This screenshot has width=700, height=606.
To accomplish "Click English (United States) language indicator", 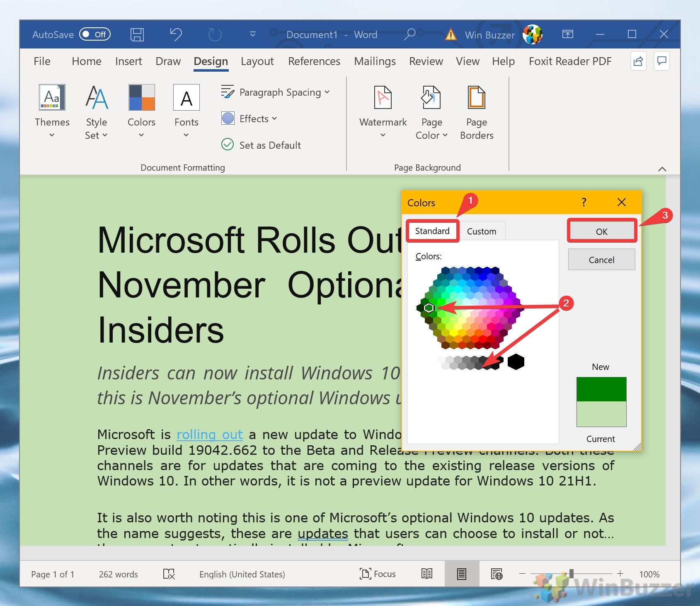I will click(242, 574).
